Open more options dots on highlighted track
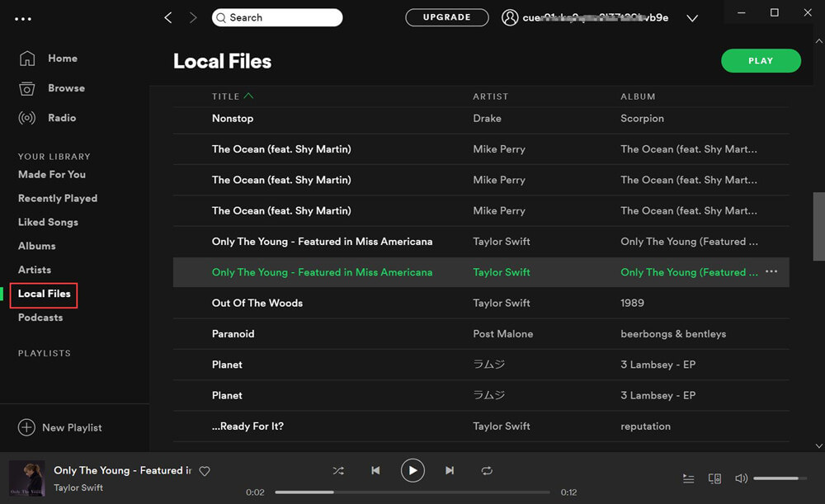The image size is (825, 504). (x=771, y=271)
